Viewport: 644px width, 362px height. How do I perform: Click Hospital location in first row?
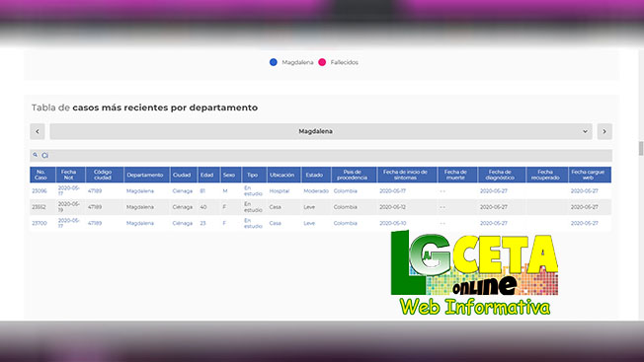pyautogui.click(x=280, y=191)
